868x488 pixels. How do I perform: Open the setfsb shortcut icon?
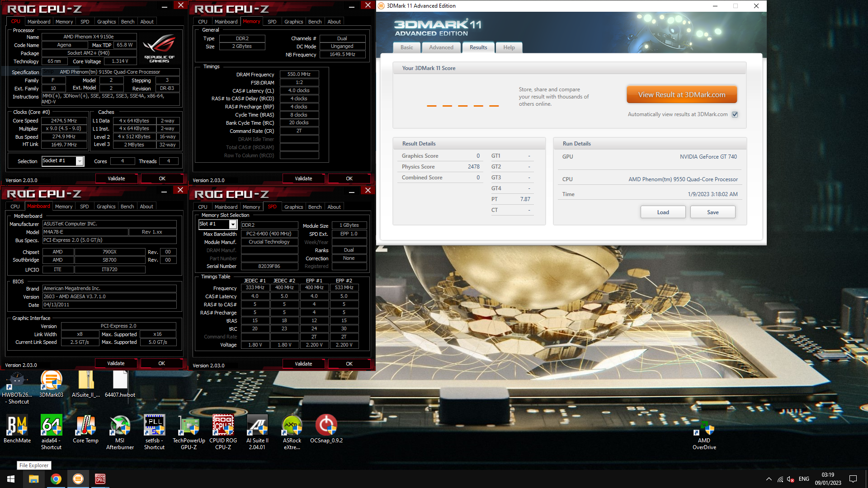[154, 432]
